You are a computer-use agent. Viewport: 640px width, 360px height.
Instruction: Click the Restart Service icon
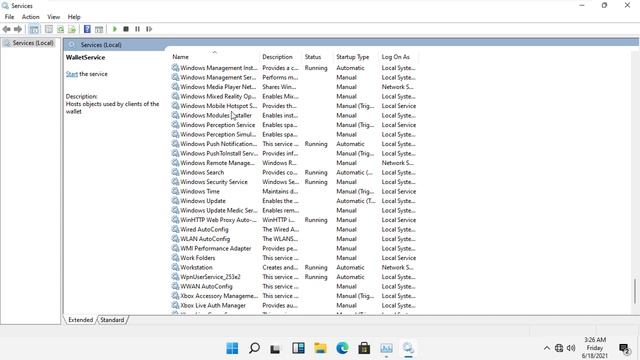(149, 29)
